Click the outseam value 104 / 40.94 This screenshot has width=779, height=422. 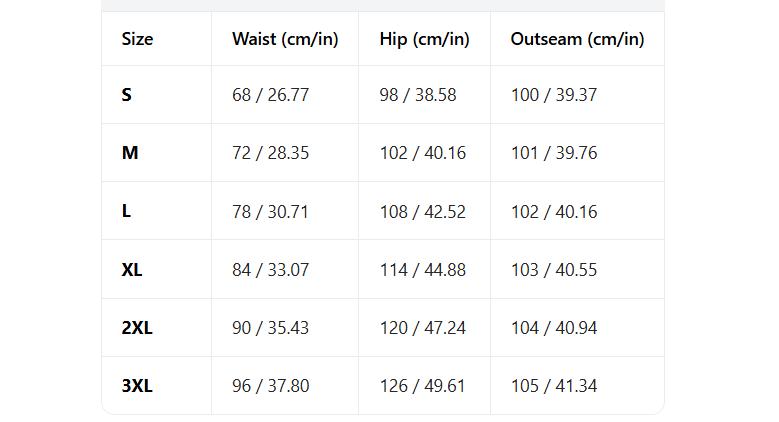tap(553, 328)
